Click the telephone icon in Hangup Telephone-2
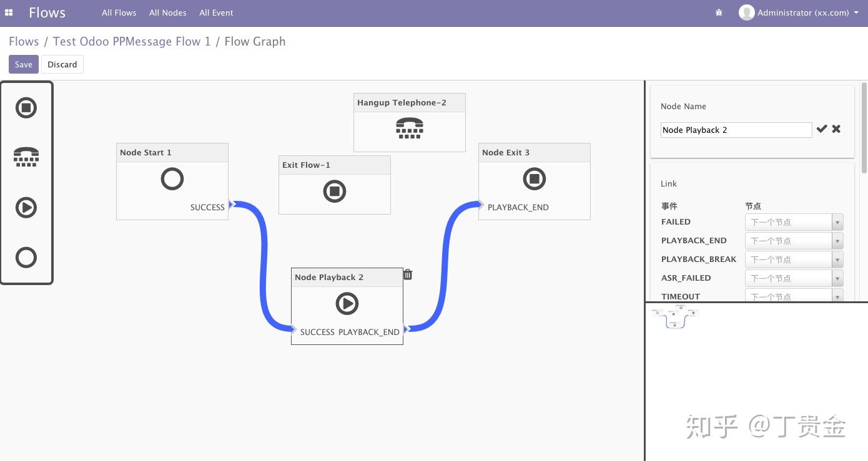This screenshot has width=868, height=461. click(x=410, y=129)
